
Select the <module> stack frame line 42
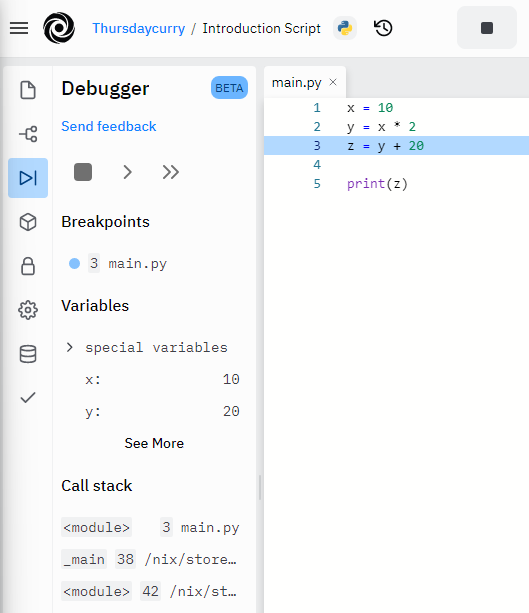pos(151,591)
